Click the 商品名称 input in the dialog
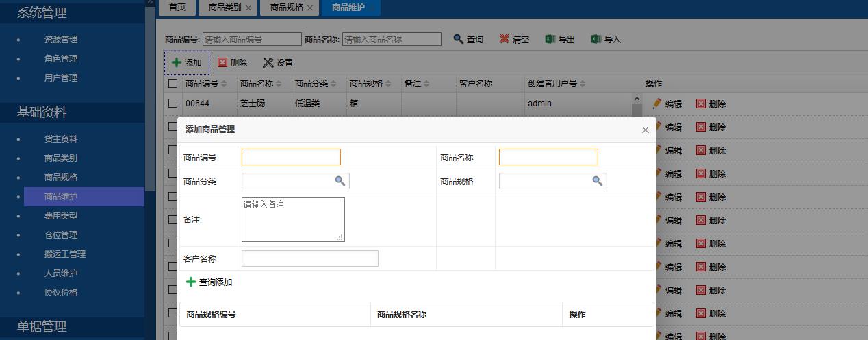868x340 pixels. [548, 157]
